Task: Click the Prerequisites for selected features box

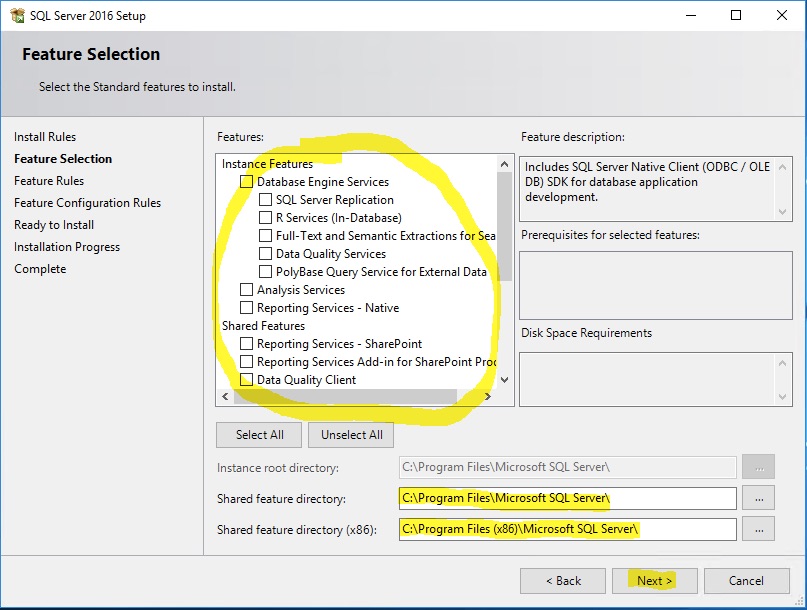Action: click(656, 285)
